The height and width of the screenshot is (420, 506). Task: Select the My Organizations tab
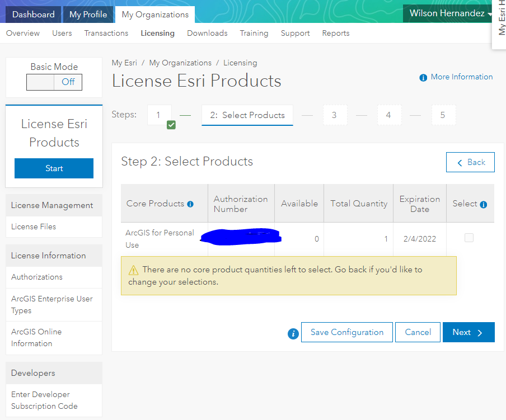pos(155,15)
